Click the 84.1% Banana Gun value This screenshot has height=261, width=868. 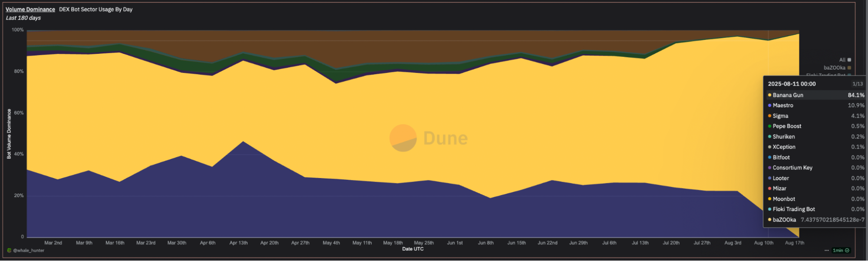click(856, 95)
